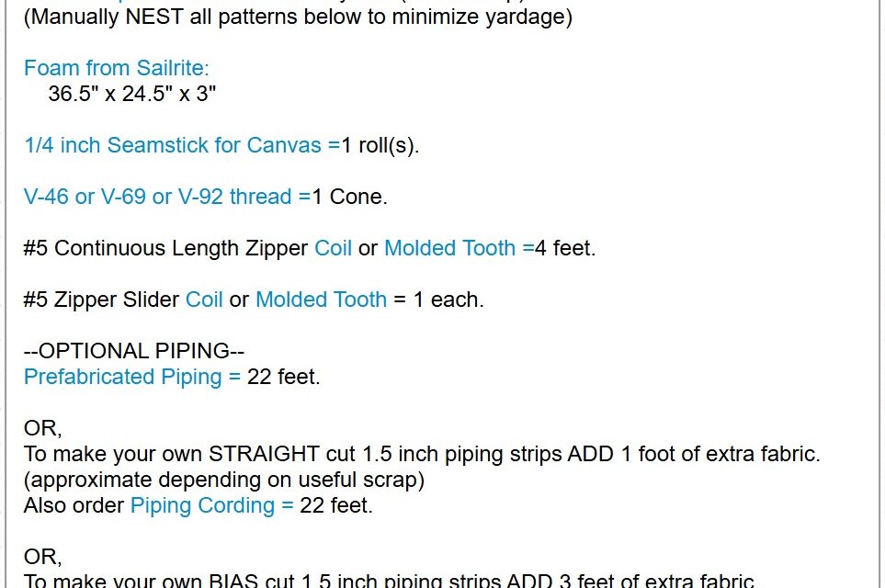This screenshot has width=885, height=588.
Task: Click Coil link in Continuous Length Zipper line
Action: pos(333,248)
